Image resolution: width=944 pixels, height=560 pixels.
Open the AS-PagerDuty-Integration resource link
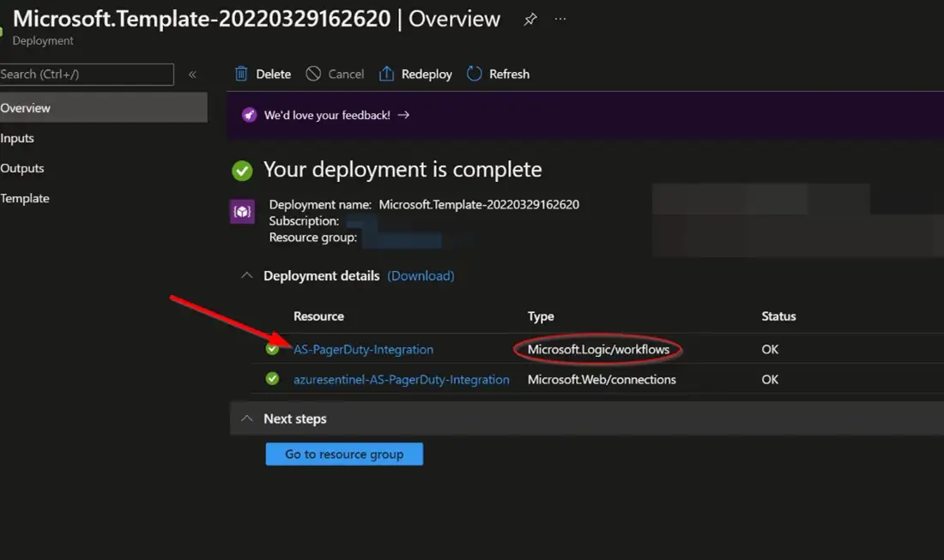(x=363, y=349)
